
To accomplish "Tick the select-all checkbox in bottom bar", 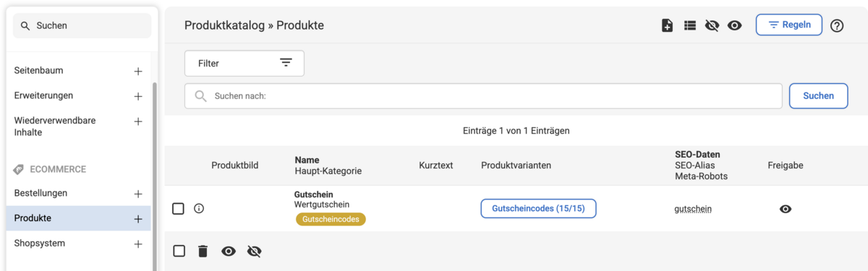I will click(179, 251).
